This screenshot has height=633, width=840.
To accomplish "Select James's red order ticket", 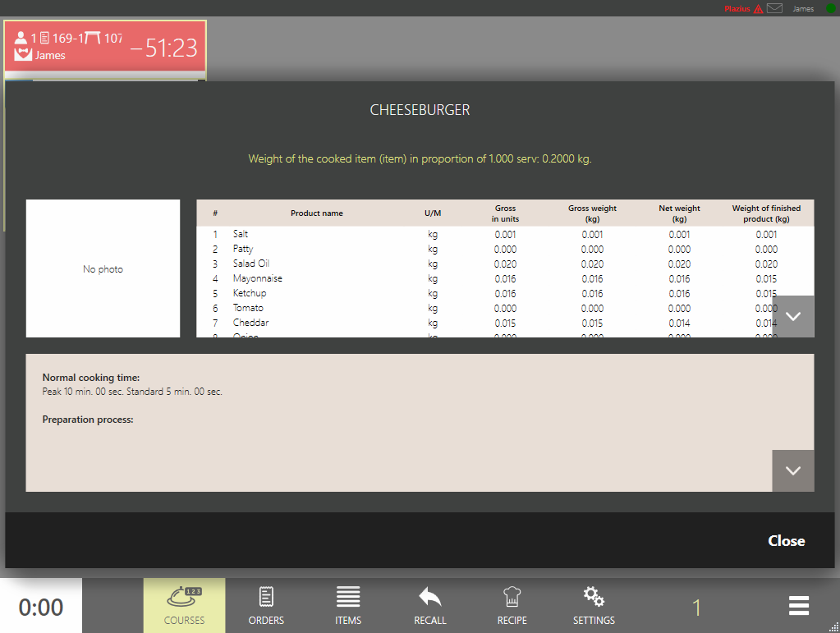I will (105, 47).
